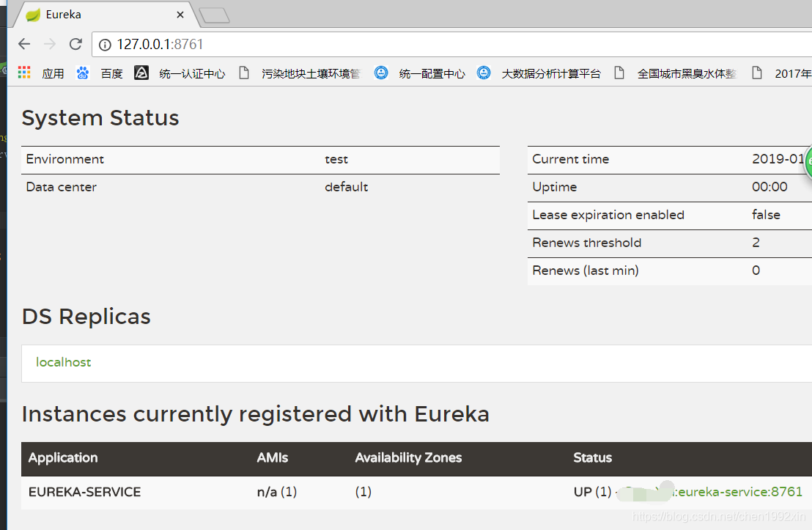Image resolution: width=812 pixels, height=530 pixels.
Task: Click the browser back arrow
Action: 24,44
